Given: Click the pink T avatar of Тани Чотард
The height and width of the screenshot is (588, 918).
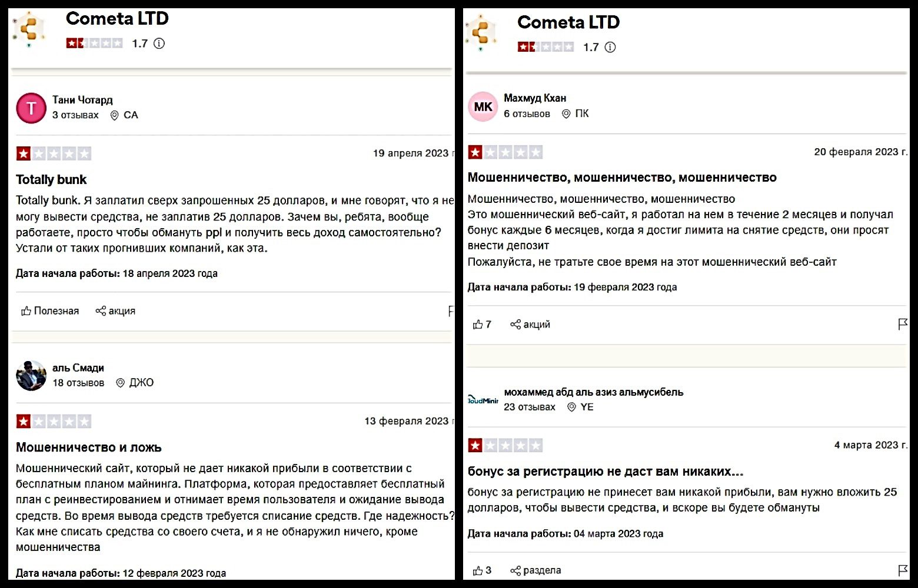Looking at the screenshot, I should [x=31, y=108].
